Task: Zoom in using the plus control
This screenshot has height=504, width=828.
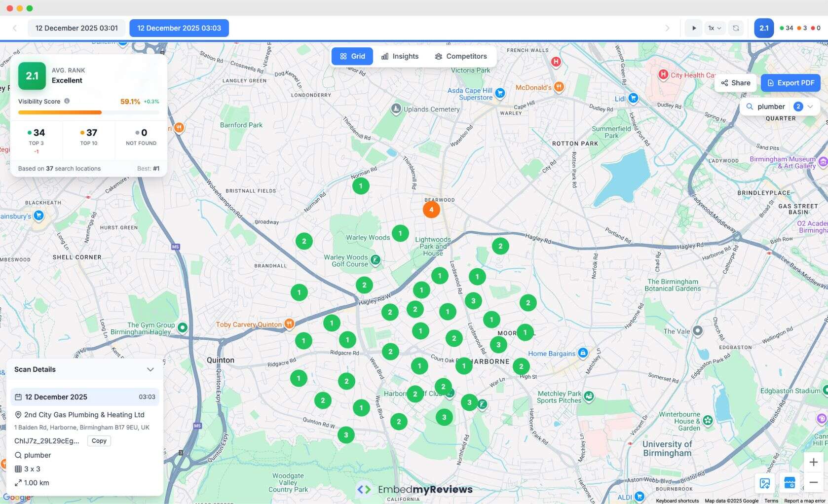Action: tap(813, 462)
